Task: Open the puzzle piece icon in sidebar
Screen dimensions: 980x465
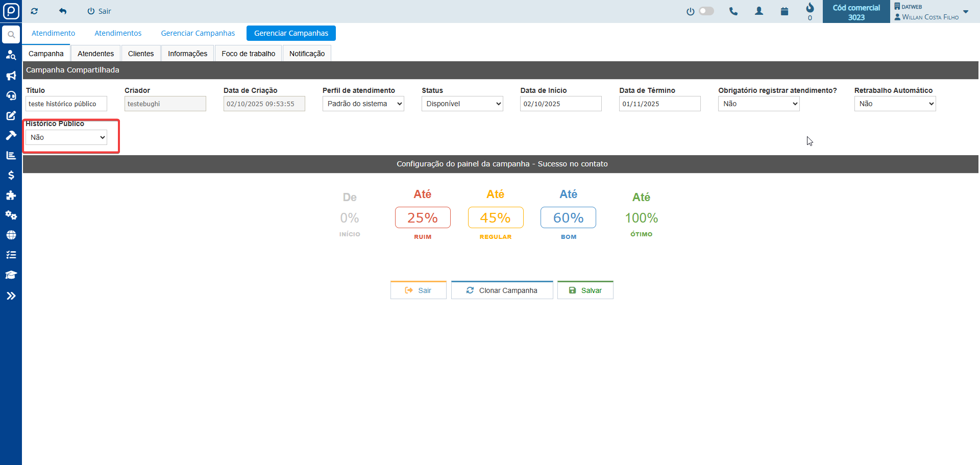Action: tap(11, 195)
